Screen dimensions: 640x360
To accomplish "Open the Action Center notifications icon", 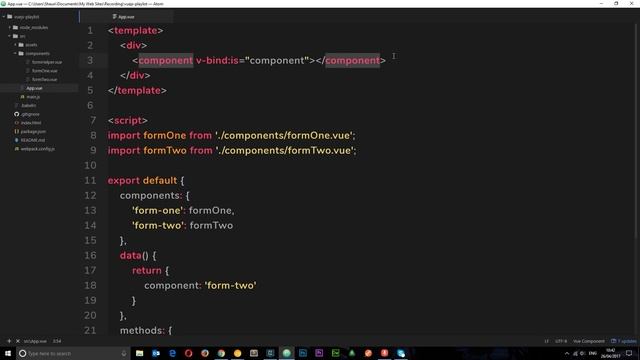I will [x=629, y=353].
